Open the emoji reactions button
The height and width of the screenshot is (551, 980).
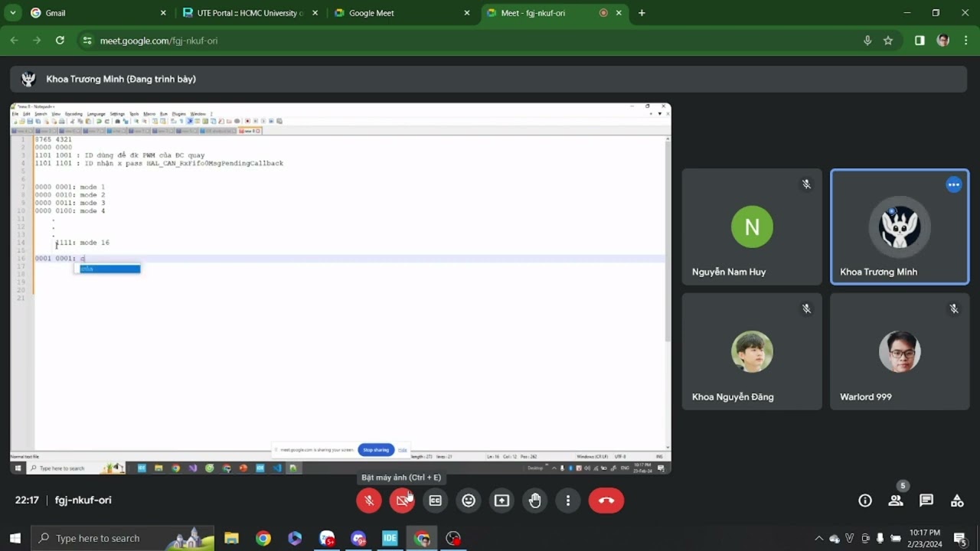click(x=469, y=500)
